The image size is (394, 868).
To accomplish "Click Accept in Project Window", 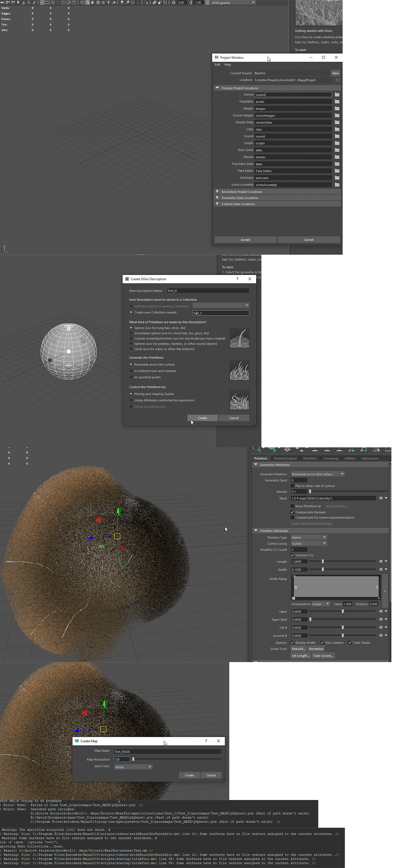I will (245, 240).
